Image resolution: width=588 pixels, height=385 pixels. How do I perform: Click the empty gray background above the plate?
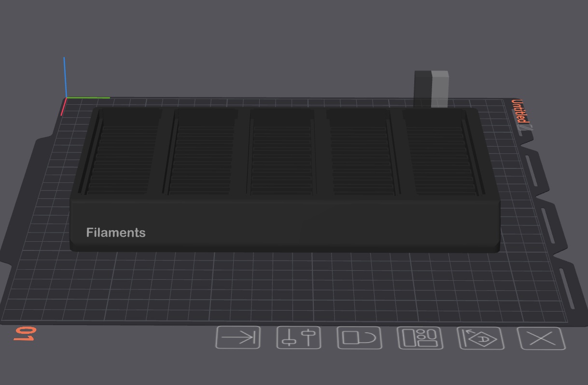241,43
